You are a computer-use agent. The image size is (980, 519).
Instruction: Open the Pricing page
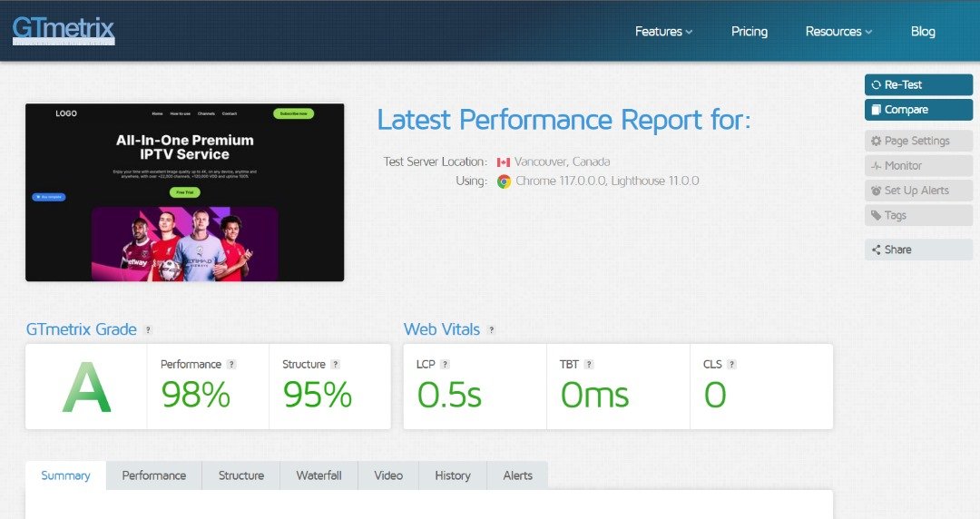point(750,32)
